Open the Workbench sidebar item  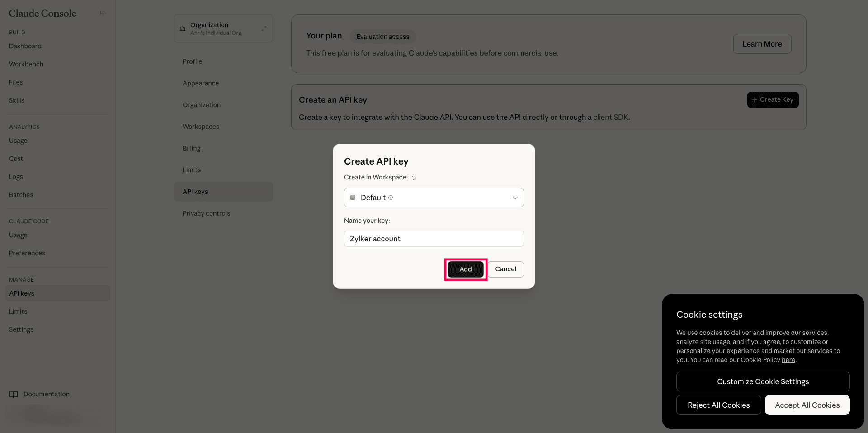[26, 64]
